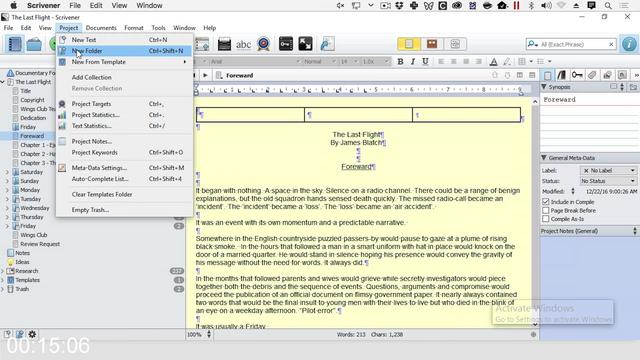Select Empty Trash menu item
640x360 pixels.
124,210
